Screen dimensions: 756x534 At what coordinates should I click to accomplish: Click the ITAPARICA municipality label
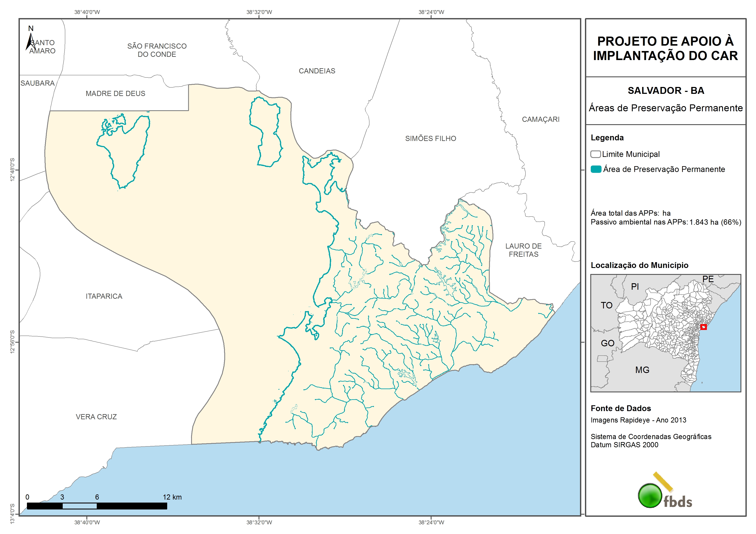(x=104, y=296)
